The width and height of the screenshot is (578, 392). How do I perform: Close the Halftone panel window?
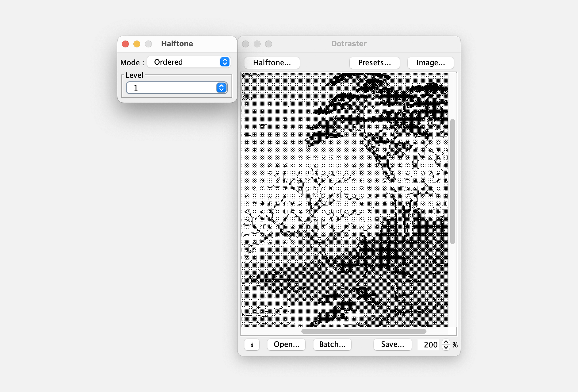(x=125, y=44)
